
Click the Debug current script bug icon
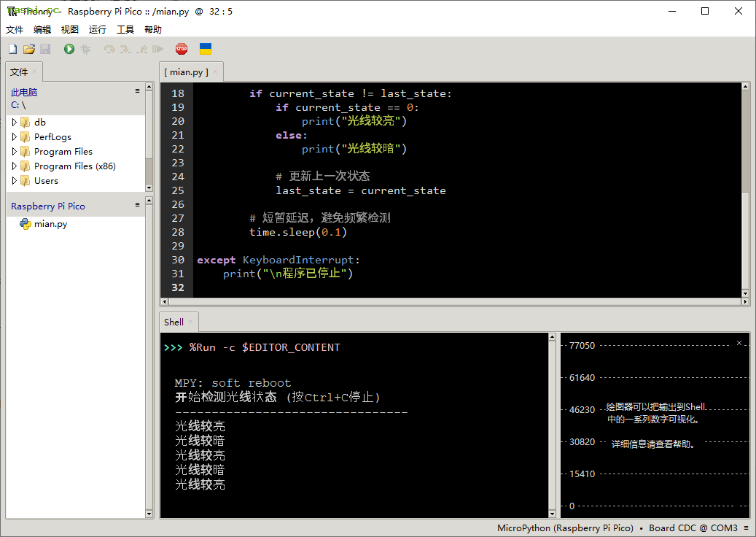click(x=85, y=49)
